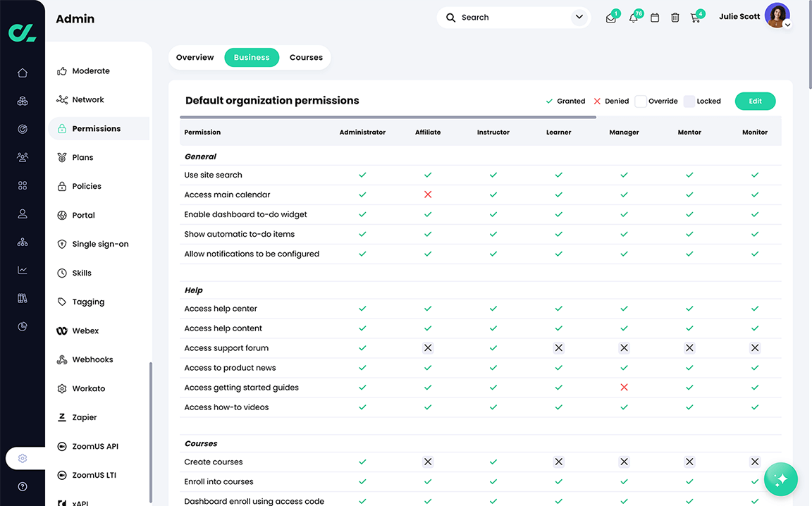The height and width of the screenshot is (506, 812).
Task: Open notifications via the bell icon
Action: tap(633, 17)
